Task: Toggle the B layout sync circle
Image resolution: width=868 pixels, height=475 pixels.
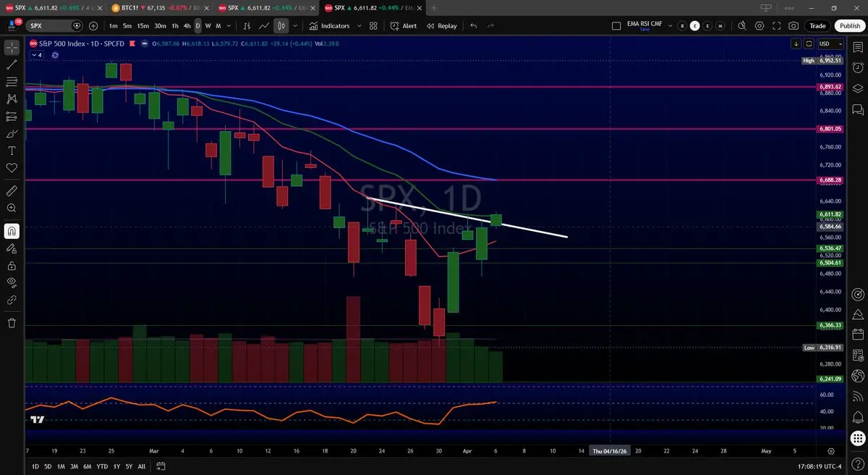Action: click(x=682, y=26)
